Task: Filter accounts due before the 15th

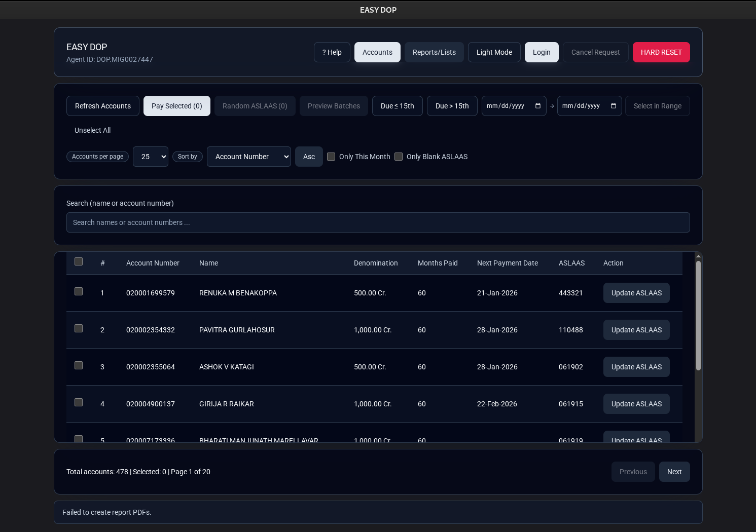Action: [x=397, y=106]
